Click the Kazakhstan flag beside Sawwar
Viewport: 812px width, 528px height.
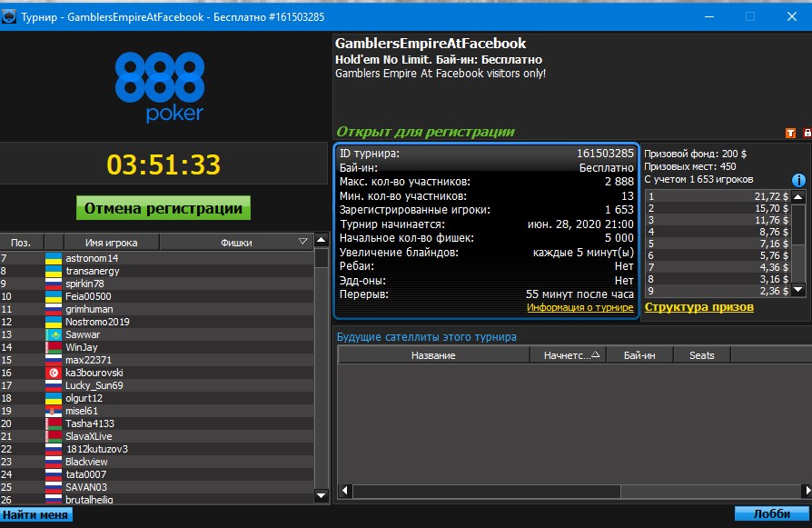tap(54, 334)
